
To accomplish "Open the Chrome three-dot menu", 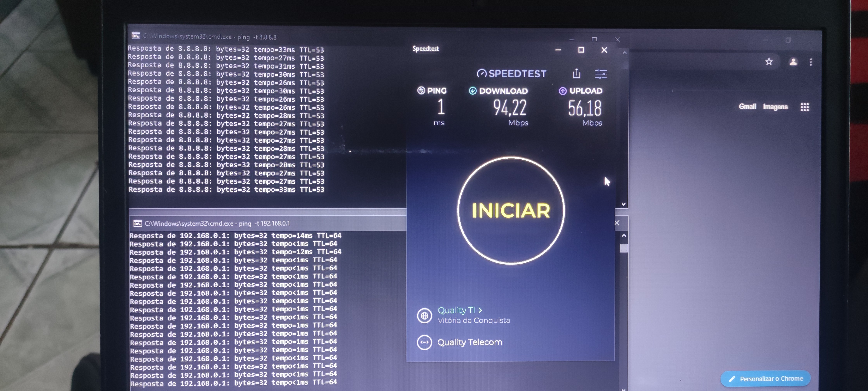I will coord(811,62).
